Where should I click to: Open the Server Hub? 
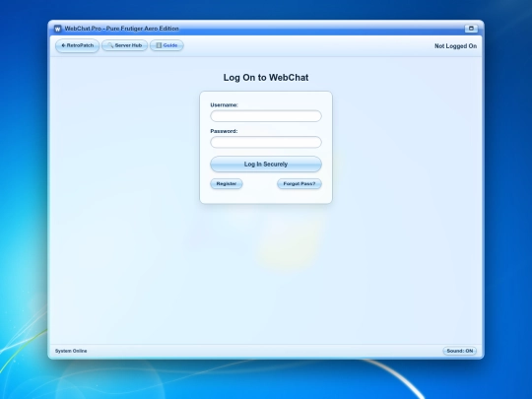coord(124,45)
